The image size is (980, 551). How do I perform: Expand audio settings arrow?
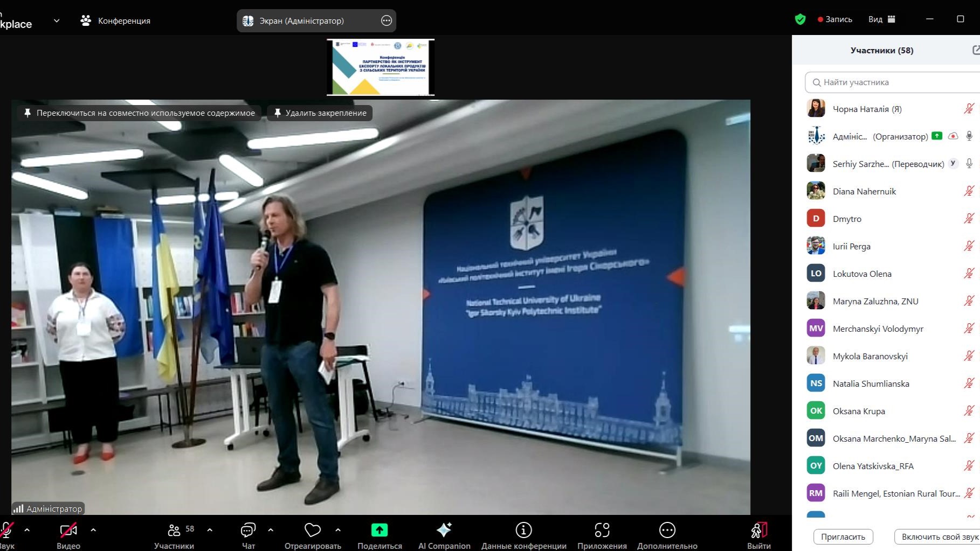pyautogui.click(x=27, y=530)
